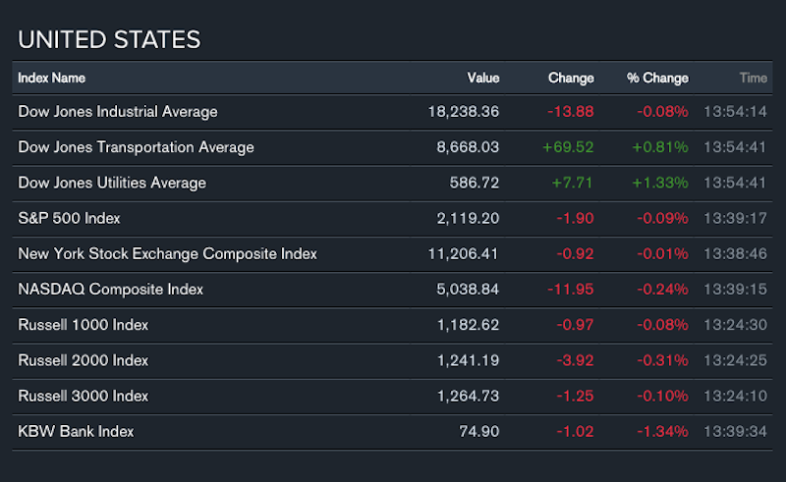This screenshot has height=482, width=786.
Task: Click the change -13.88
Action: point(570,112)
